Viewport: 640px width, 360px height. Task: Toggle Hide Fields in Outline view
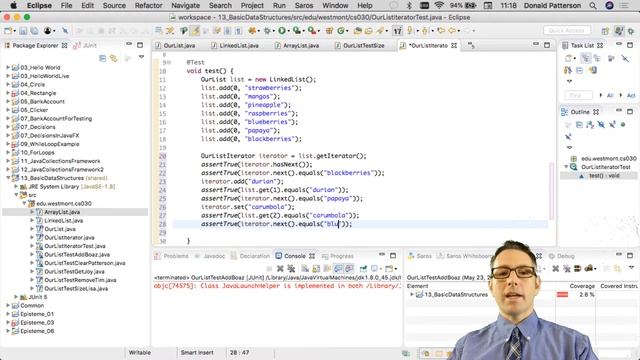[601, 124]
